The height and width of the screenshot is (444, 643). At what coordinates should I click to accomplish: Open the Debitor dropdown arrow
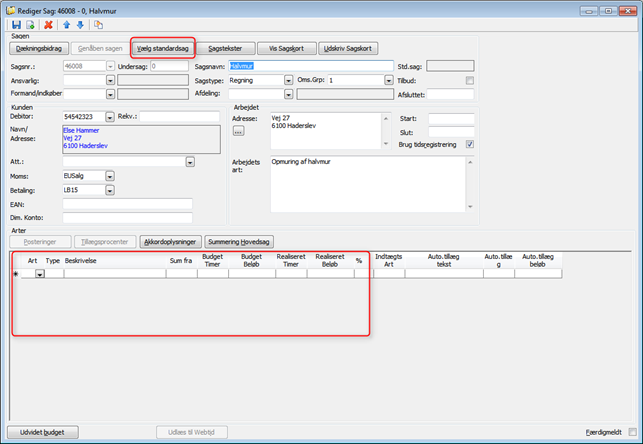[110, 117]
